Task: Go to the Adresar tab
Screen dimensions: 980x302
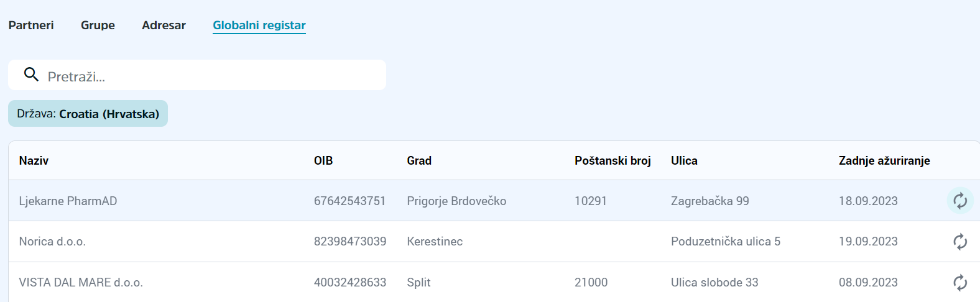Action: (x=164, y=25)
